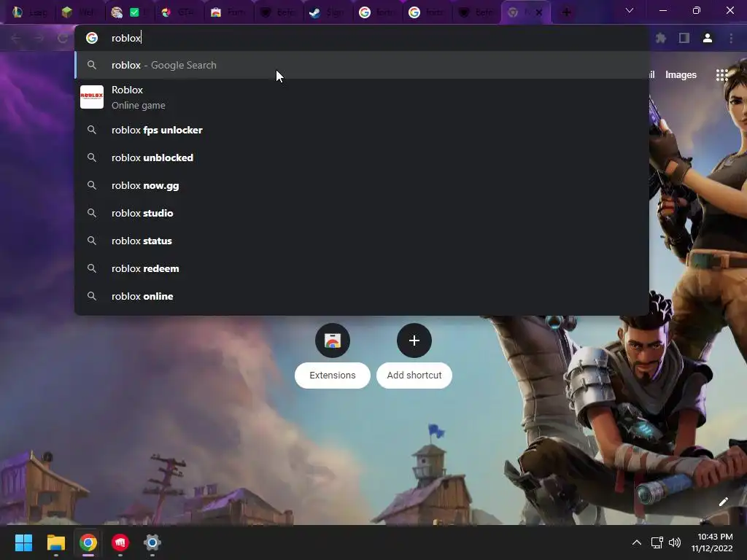The image size is (747, 560).
Task: Click the browser forward arrow
Action: [x=39, y=38]
